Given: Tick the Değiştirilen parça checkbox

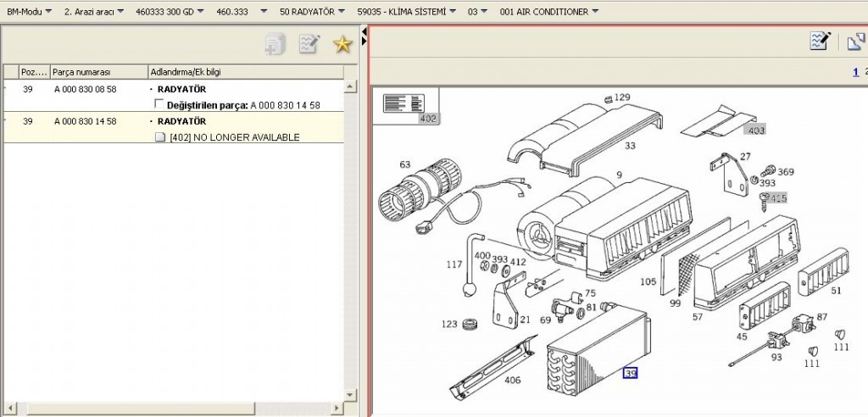Looking at the screenshot, I should click(x=159, y=105).
